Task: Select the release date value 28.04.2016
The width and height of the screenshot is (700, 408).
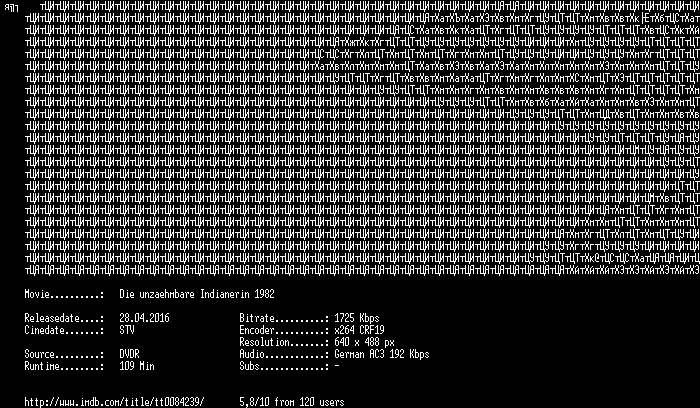Action: point(144,318)
